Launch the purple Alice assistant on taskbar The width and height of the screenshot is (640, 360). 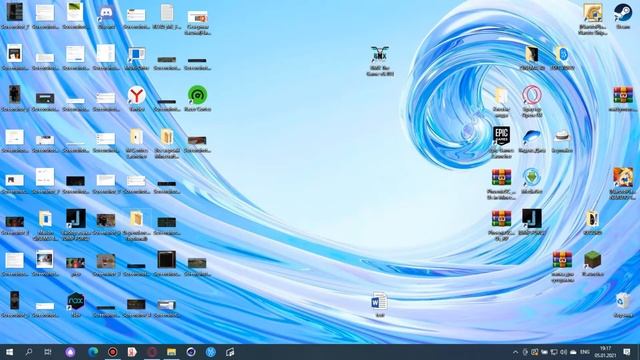(70, 352)
